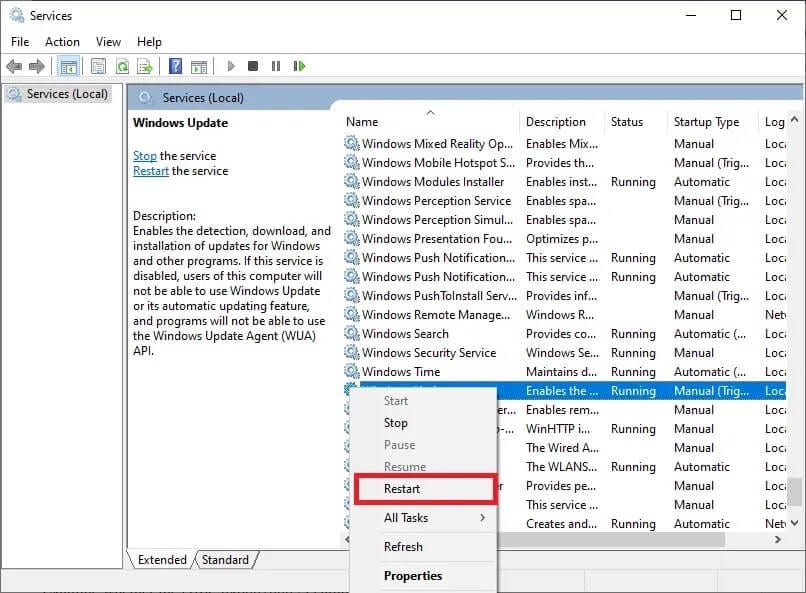Click 'Enables rem...' description cell

coord(562,410)
